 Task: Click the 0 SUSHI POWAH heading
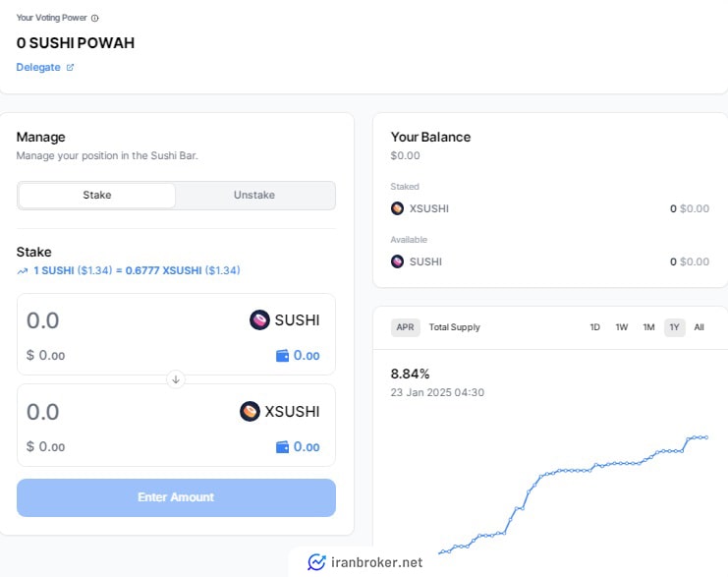[x=76, y=43]
